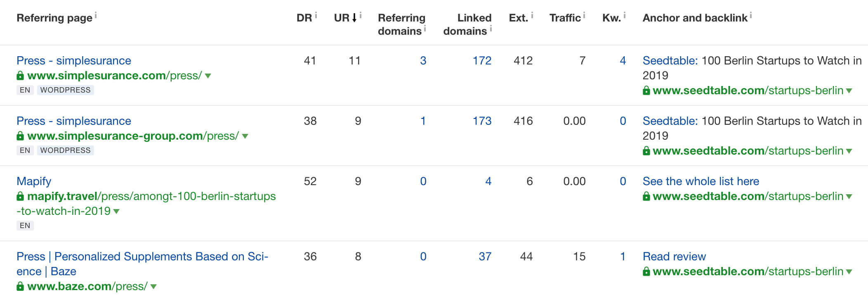
Task: Click the info icon beside Anchor and backlink header
Action: 751,15
